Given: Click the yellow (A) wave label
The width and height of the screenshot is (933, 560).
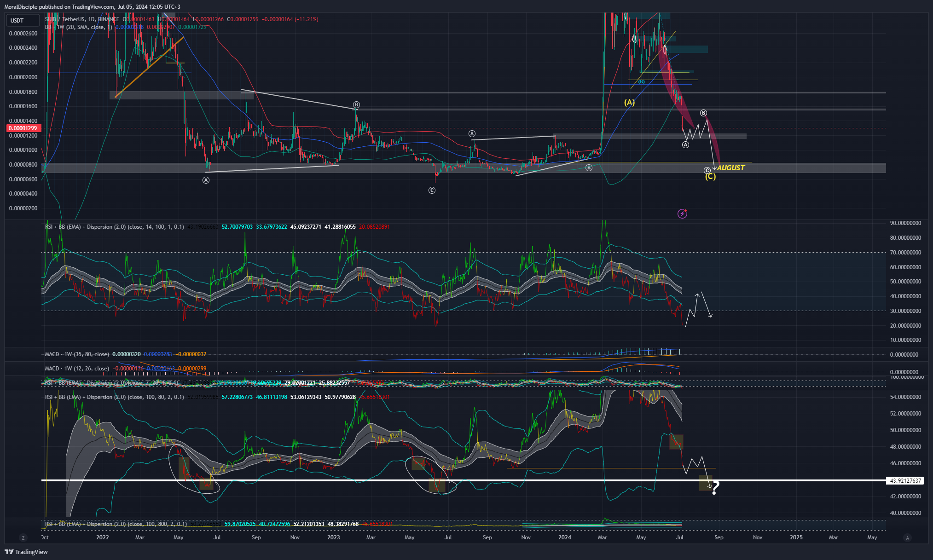Looking at the screenshot, I should [629, 102].
